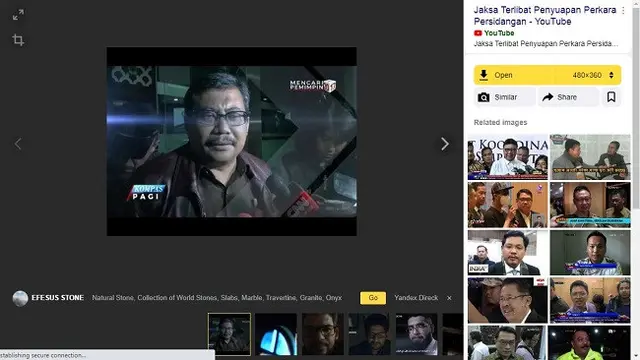
Task: Click the Efesus Stone round logo
Action: tap(20, 298)
